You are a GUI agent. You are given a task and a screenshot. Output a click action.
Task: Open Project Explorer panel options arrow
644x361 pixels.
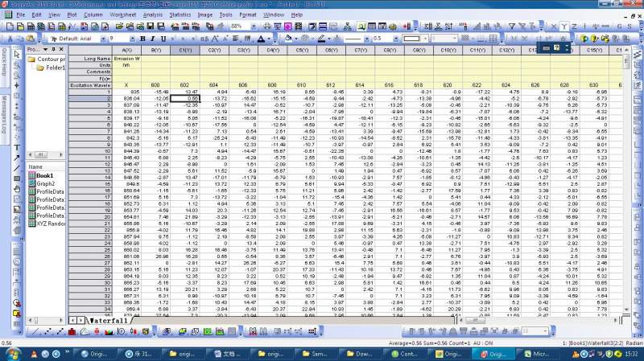pyautogui.click(x=45, y=49)
